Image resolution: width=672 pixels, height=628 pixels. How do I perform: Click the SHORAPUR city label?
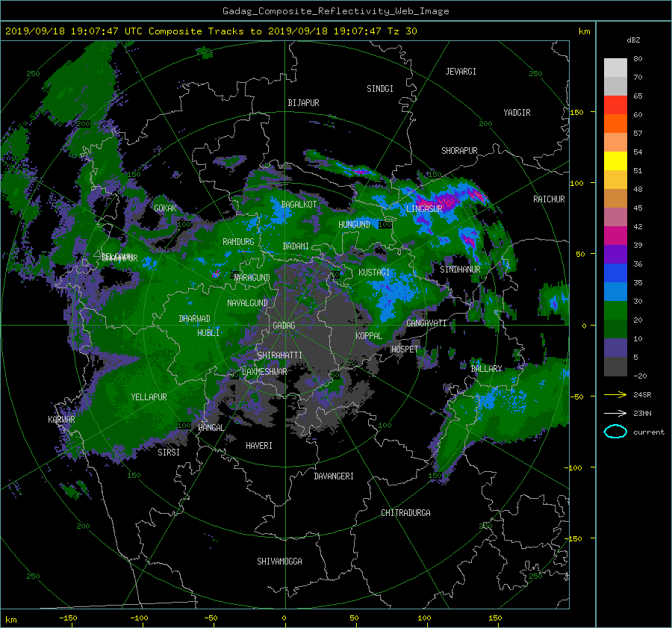(x=459, y=151)
